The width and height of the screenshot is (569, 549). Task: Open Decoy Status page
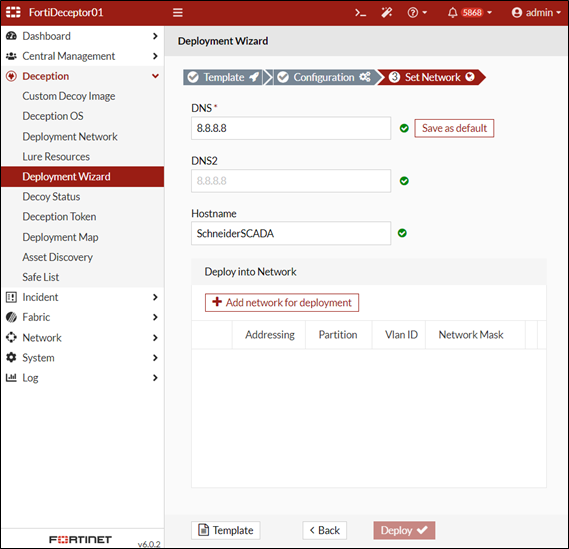click(x=51, y=196)
